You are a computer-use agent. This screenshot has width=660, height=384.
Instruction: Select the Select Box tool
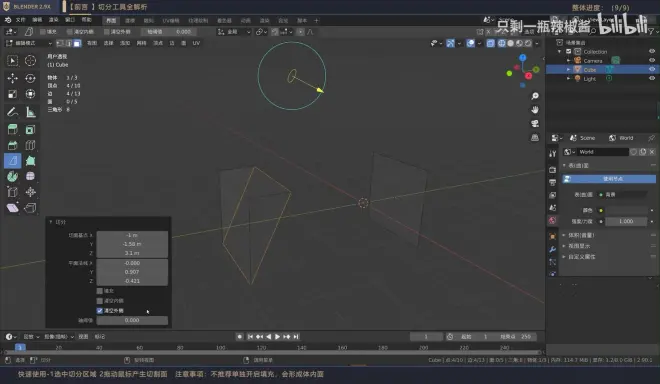coord(13,61)
